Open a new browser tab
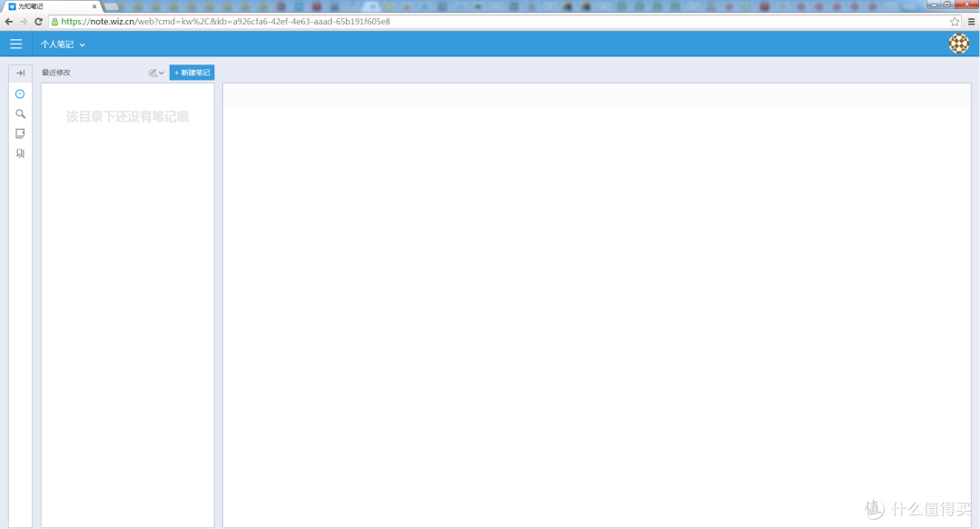 tap(112, 6)
